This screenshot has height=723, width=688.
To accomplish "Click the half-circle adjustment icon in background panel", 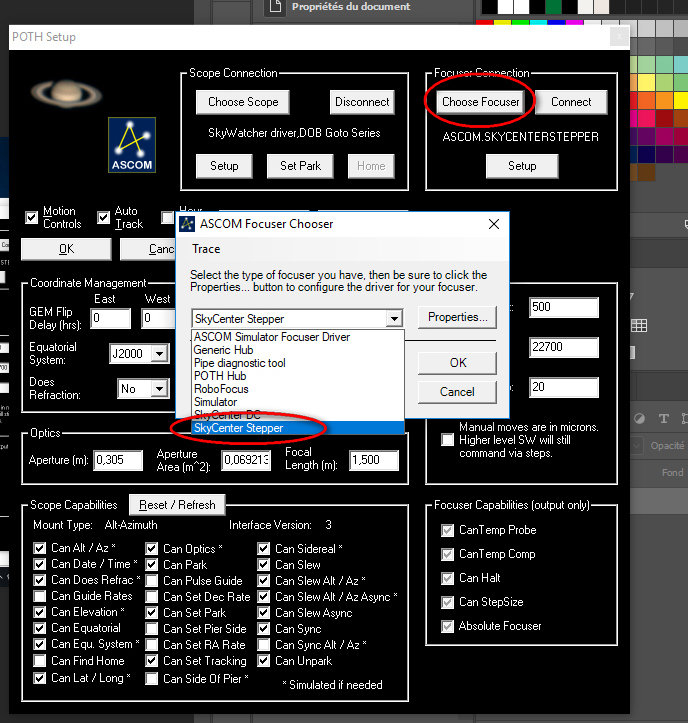I will tap(639, 418).
